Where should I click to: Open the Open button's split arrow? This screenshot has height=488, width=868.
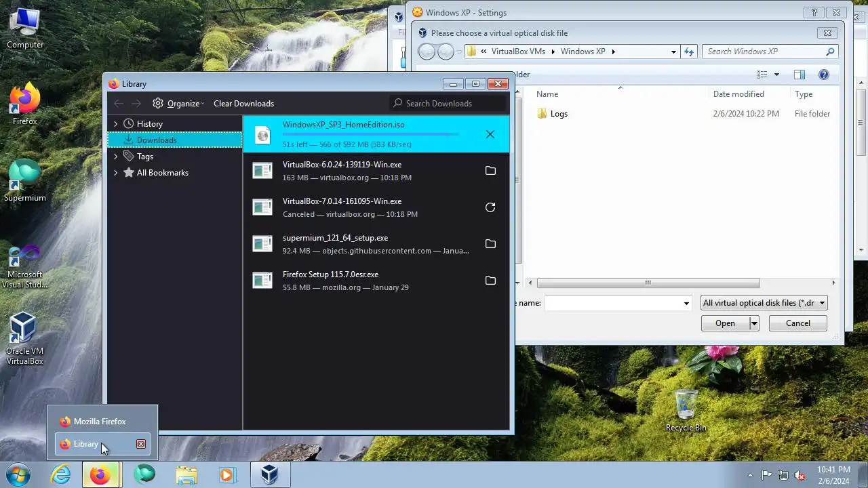(753, 323)
